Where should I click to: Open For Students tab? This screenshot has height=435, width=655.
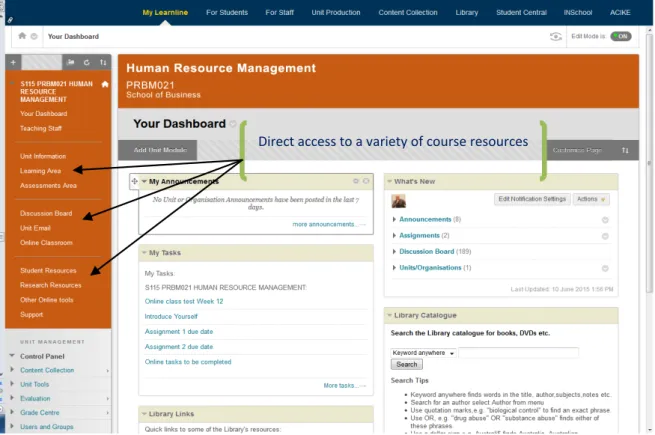coord(227,13)
